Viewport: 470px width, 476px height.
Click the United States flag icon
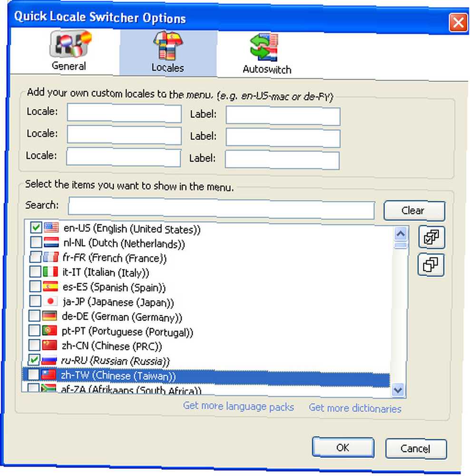click(51, 227)
